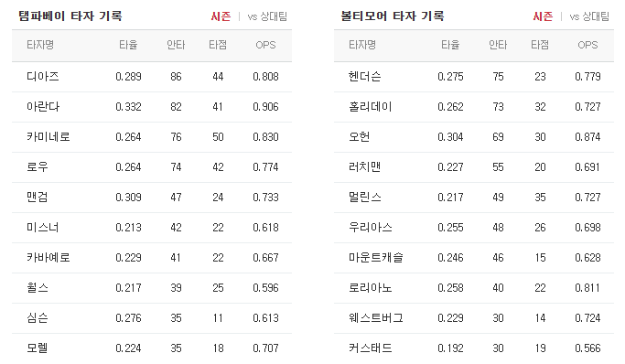Select 시즌 tab in 탬파베이 타자 기록
Image resolution: width=625 pixels, height=364 pixels.
pos(221,16)
